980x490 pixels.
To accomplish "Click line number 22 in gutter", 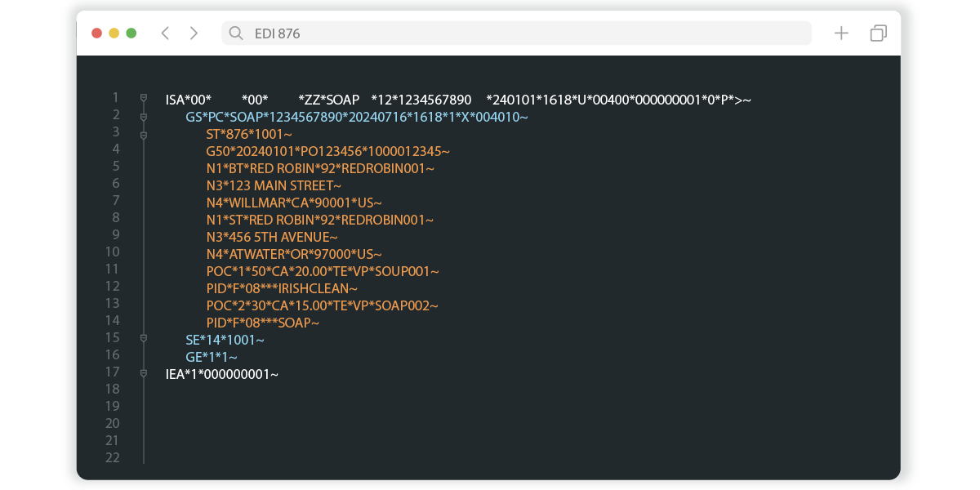I will click(113, 457).
